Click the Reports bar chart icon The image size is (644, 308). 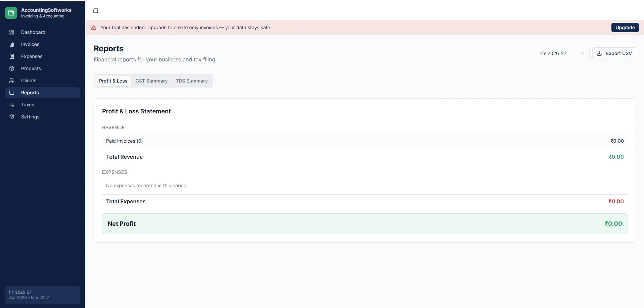12,93
